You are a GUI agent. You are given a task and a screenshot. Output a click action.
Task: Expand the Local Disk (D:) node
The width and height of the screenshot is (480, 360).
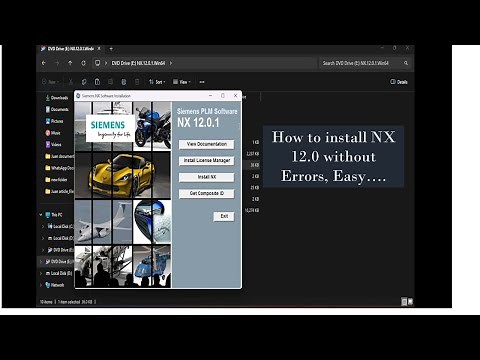point(43,238)
